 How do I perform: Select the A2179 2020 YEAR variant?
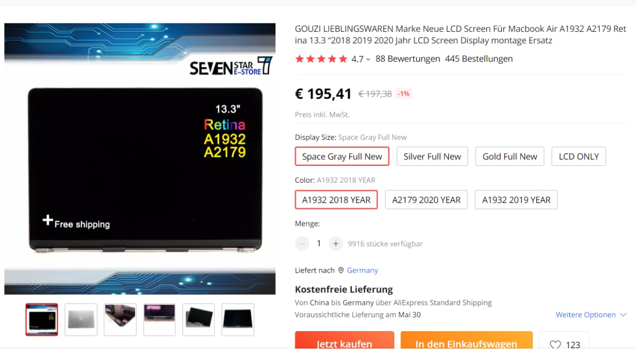(x=426, y=200)
